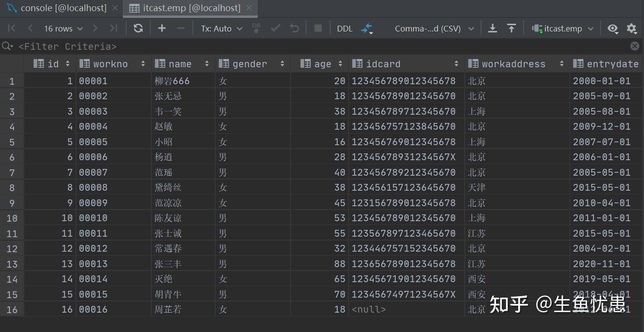Viewport: 644px width, 332px height.
Task: Clear the filter criteria with X icon
Action: 635,46
